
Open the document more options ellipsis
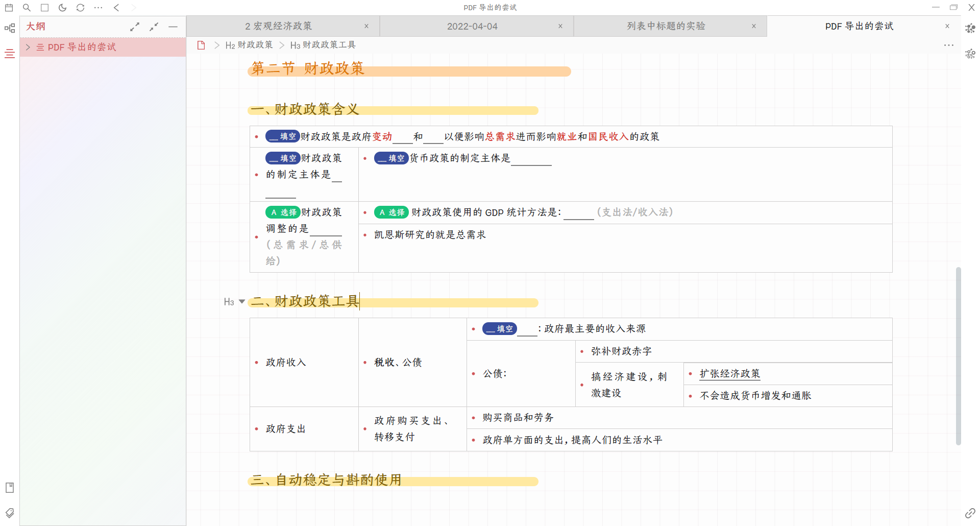coord(948,45)
